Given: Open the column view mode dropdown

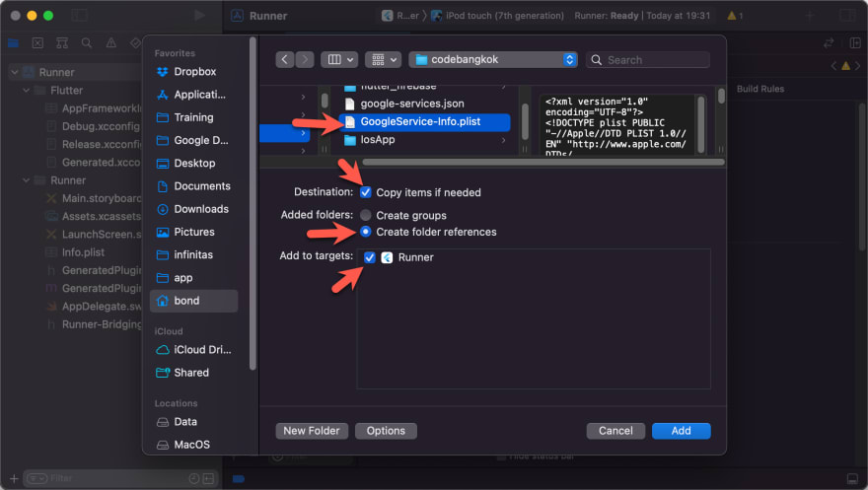Looking at the screenshot, I should point(339,60).
